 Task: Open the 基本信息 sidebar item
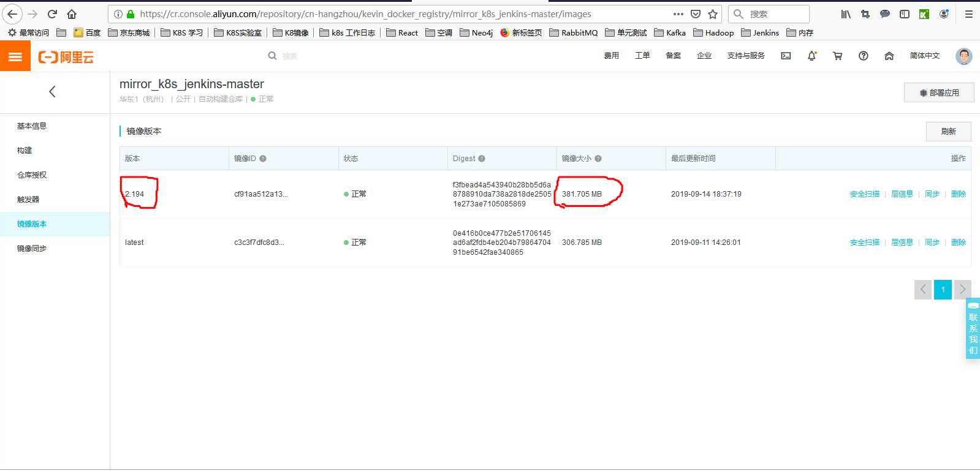point(32,126)
